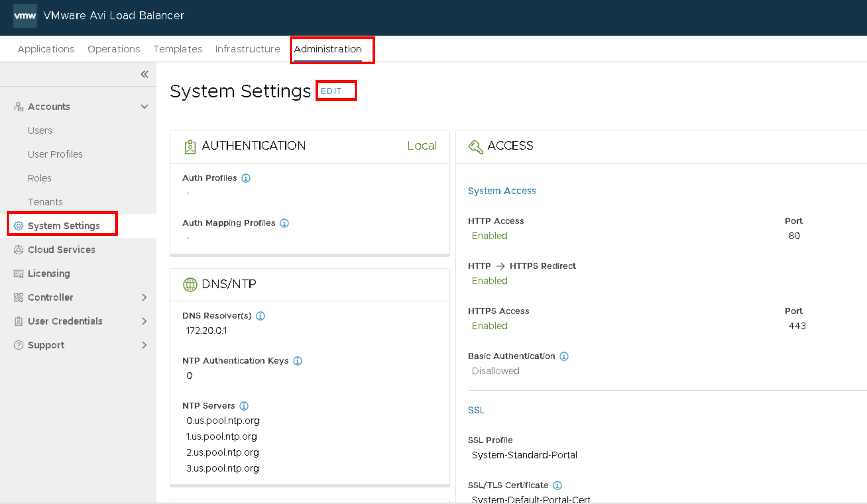Click the User Credentials badge icon
Image resolution: width=867 pixels, height=504 pixels.
(x=19, y=321)
